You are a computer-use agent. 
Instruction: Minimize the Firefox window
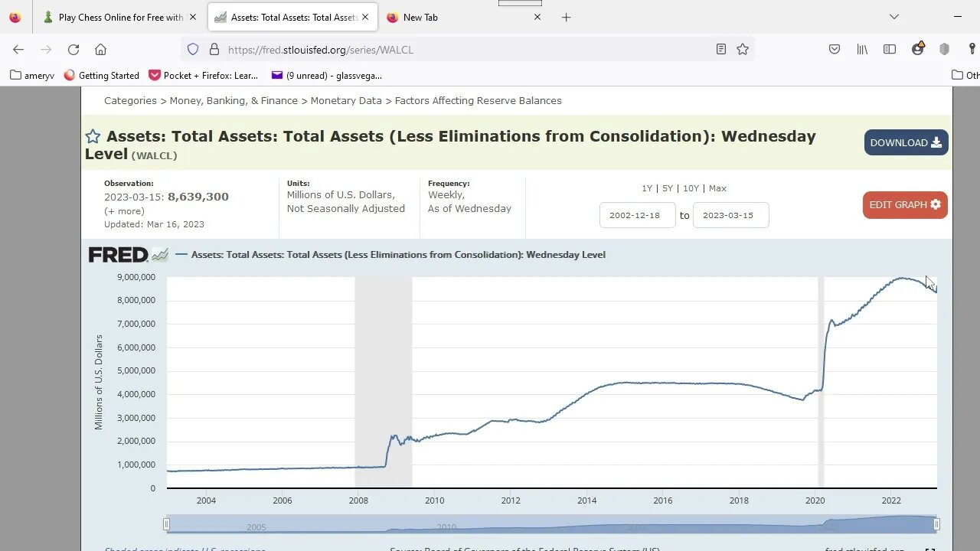pyautogui.click(x=958, y=17)
